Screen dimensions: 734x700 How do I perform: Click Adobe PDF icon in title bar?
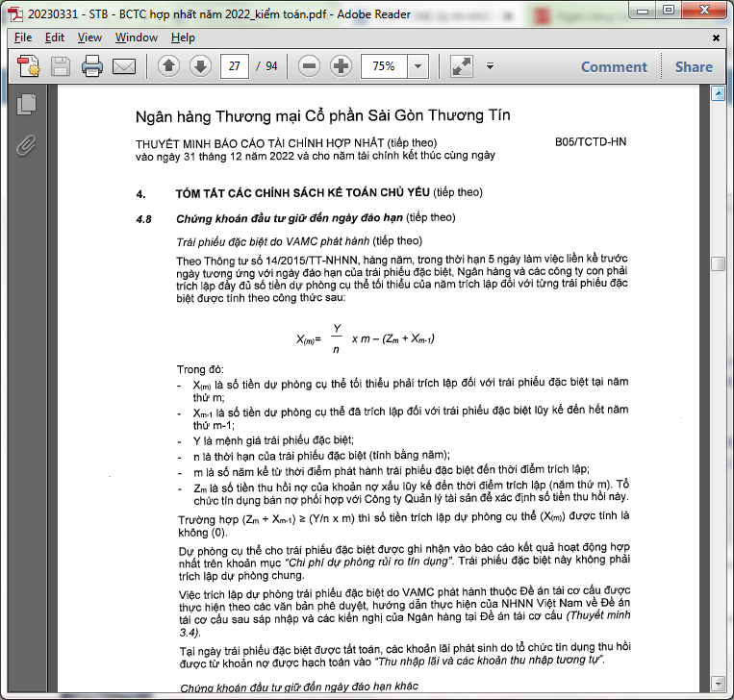(x=15, y=14)
